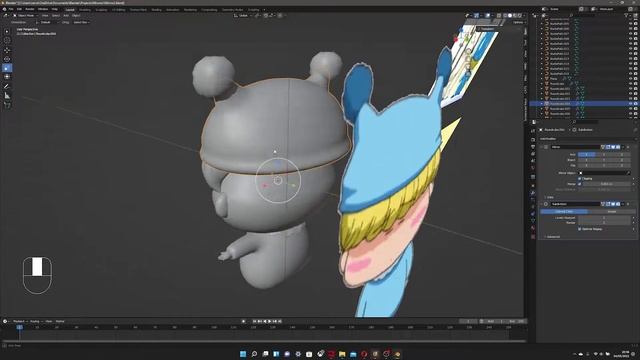Screen dimensions: 640x360
Task: Click the Play animation button
Action: [x=270, y=321]
